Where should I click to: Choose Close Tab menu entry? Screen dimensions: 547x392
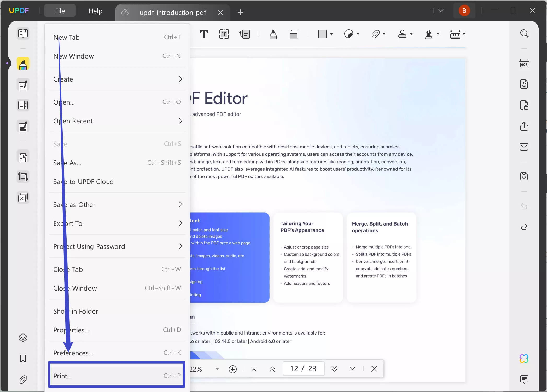click(x=117, y=269)
